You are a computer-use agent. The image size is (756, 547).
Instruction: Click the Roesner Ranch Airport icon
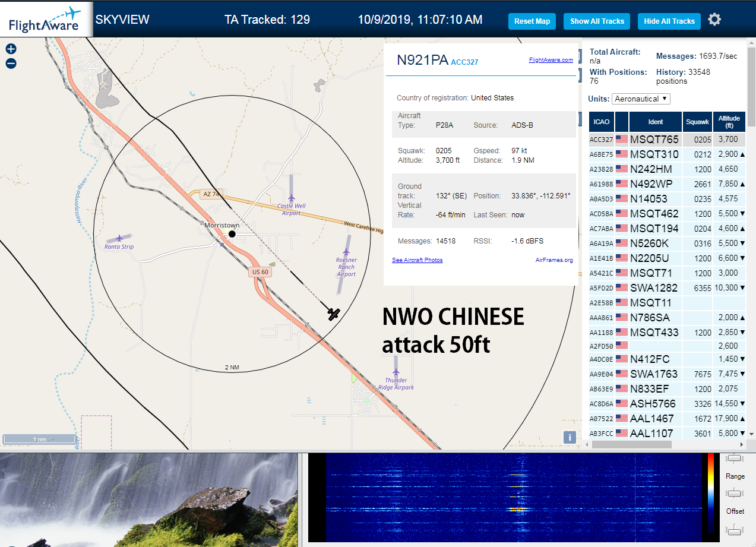pyautogui.click(x=346, y=252)
